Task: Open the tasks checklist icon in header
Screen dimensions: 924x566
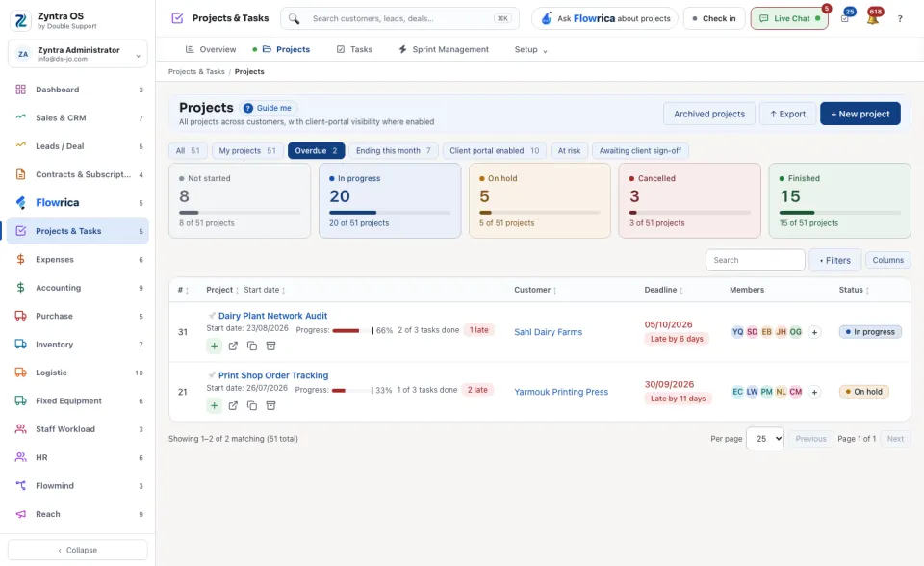Action: (x=845, y=18)
